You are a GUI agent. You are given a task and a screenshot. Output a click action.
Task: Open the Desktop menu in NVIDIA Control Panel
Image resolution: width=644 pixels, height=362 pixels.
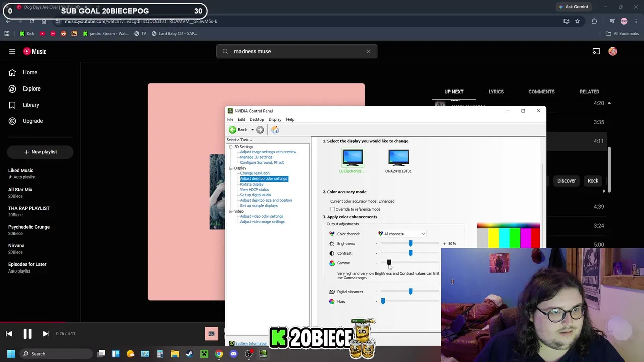click(x=257, y=119)
